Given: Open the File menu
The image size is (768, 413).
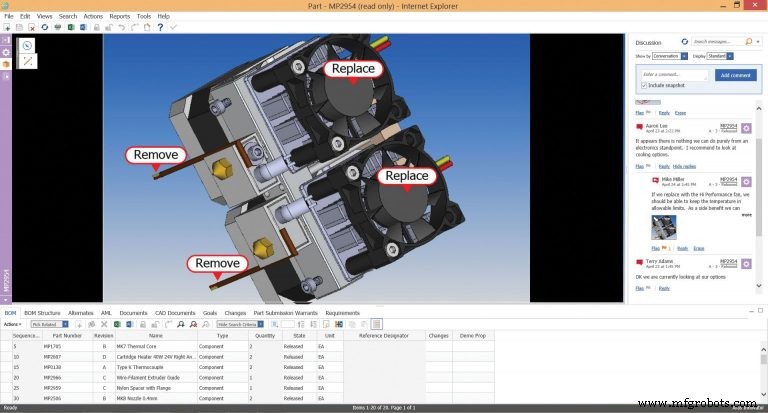Looking at the screenshot, I should tap(9, 16).
